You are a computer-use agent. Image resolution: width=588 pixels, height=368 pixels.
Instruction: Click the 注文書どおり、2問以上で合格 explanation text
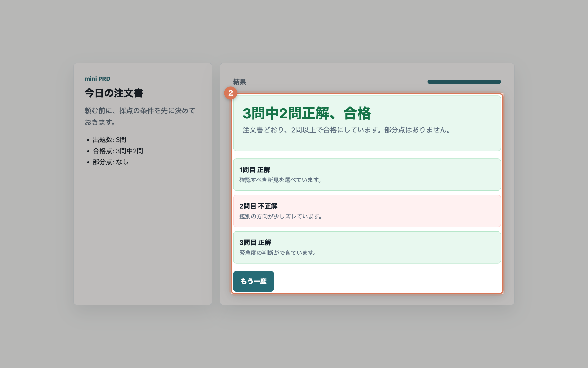pos(347,130)
